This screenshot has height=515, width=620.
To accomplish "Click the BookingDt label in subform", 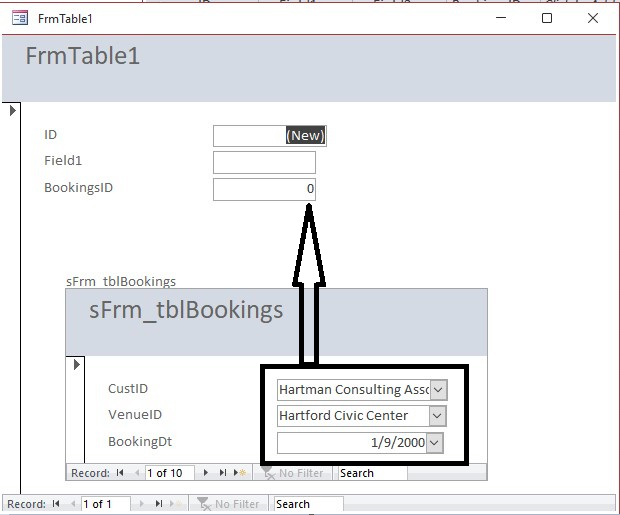I will 140,441.
